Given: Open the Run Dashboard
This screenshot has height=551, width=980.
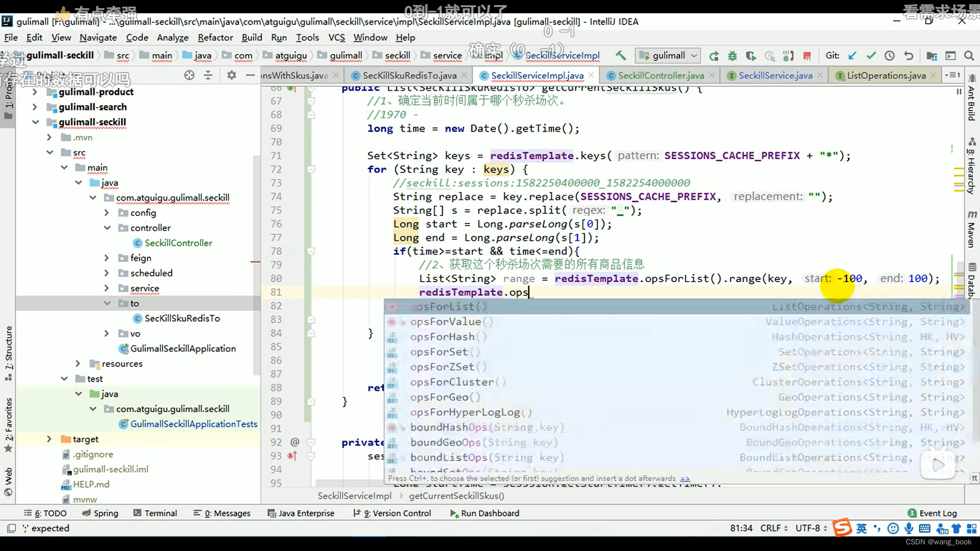Looking at the screenshot, I should (484, 513).
